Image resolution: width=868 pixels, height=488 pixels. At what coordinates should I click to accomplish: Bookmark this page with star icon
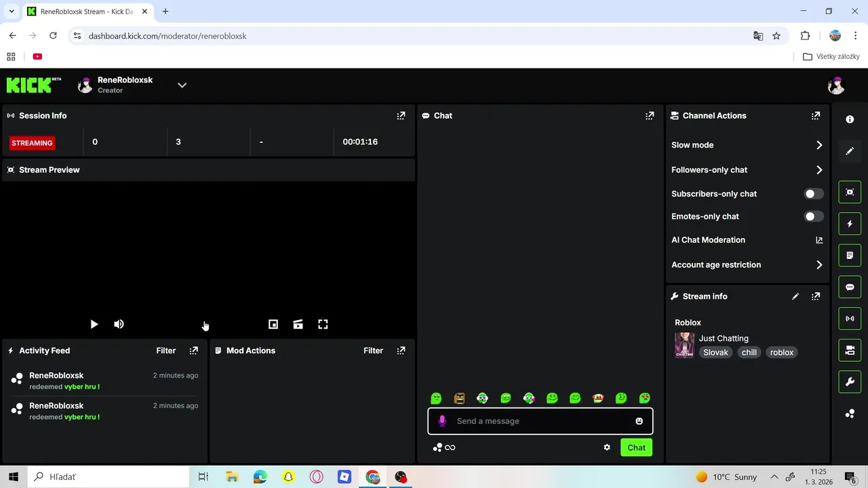point(776,36)
